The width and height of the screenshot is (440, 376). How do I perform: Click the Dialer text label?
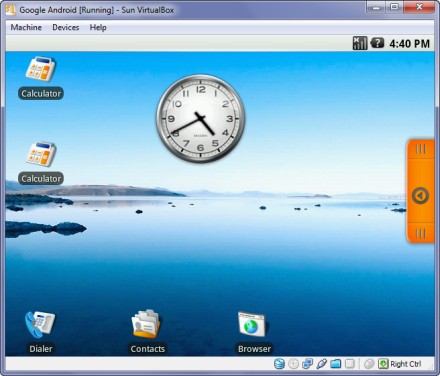pyautogui.click(x=41, y=349)
